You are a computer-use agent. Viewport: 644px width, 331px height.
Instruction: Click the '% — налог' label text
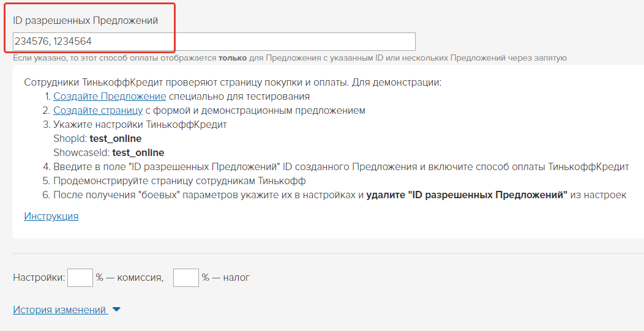pyautogui.click(x=226, y=278)
